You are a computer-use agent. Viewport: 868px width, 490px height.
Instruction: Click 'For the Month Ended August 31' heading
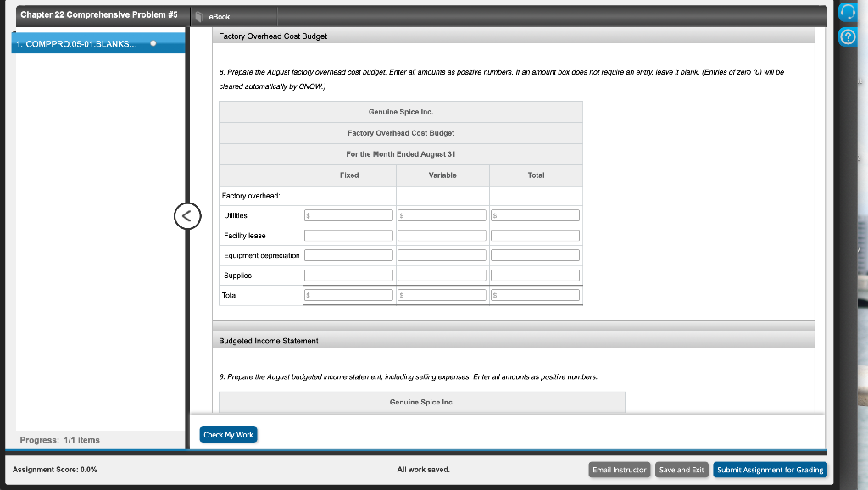point(401,154)
